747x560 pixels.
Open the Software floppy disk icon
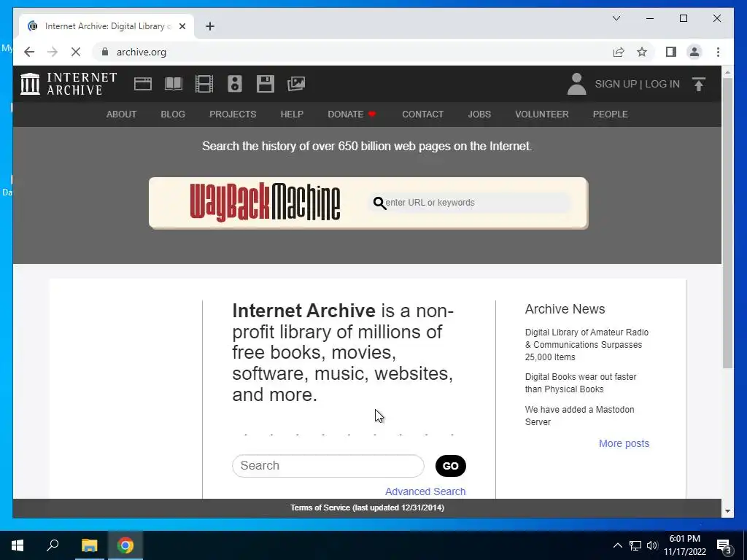point(266,84)
